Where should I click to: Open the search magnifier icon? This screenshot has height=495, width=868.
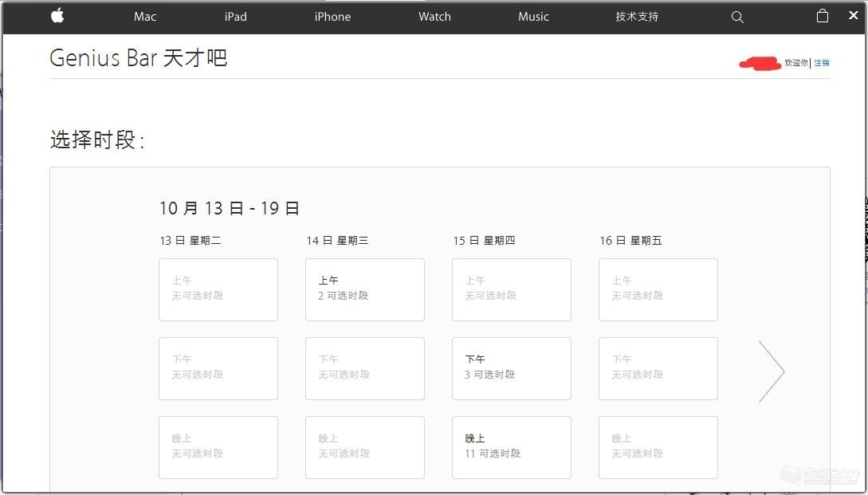(737, 18)
